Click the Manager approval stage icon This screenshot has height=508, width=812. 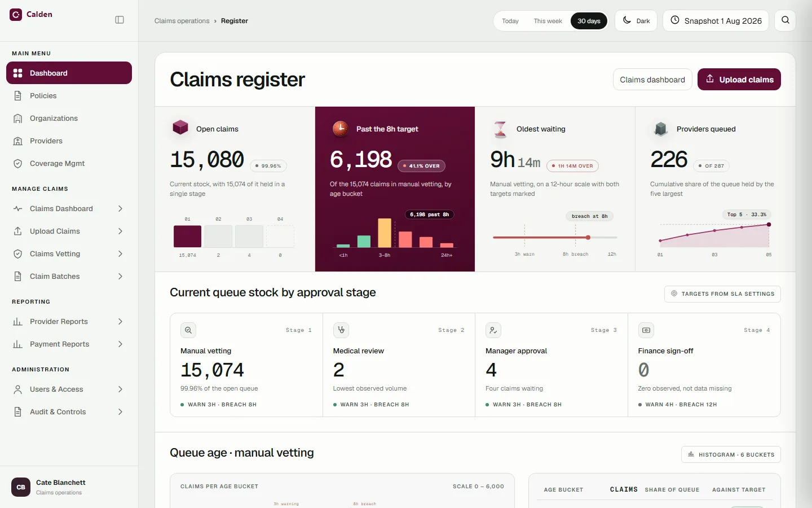pos(493,330)
